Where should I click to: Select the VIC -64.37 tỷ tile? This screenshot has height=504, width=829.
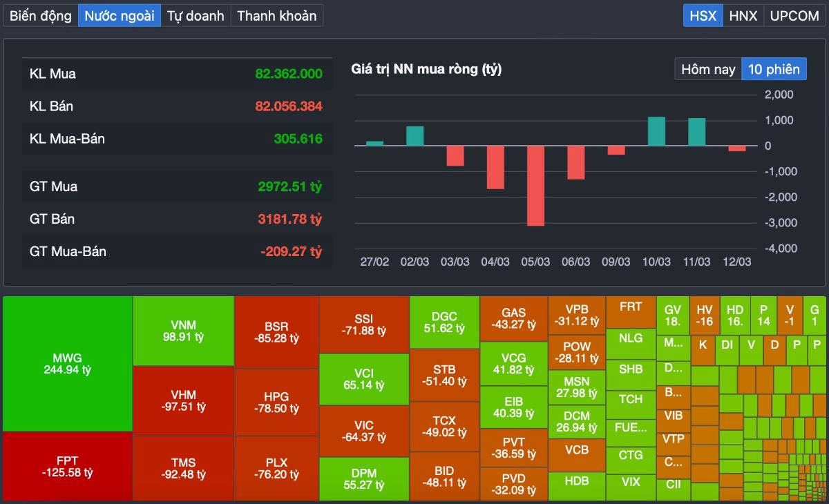coord(363,431)
